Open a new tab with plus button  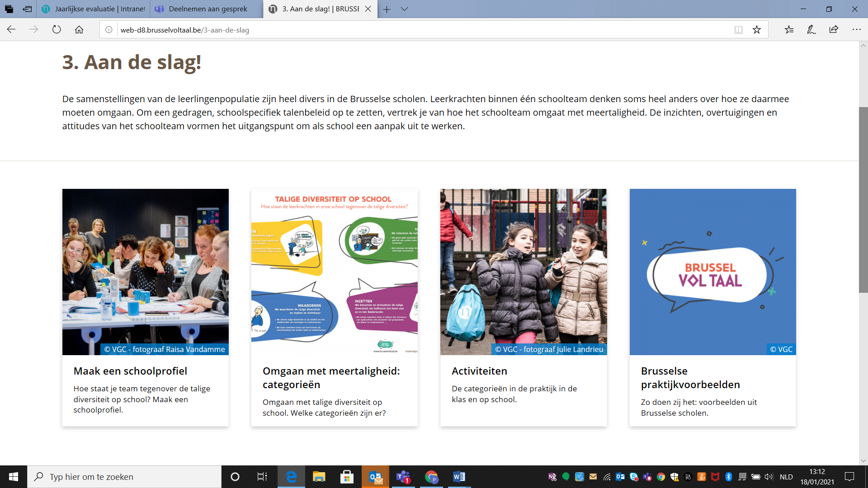pyautogui.click(x=387, y=9)
